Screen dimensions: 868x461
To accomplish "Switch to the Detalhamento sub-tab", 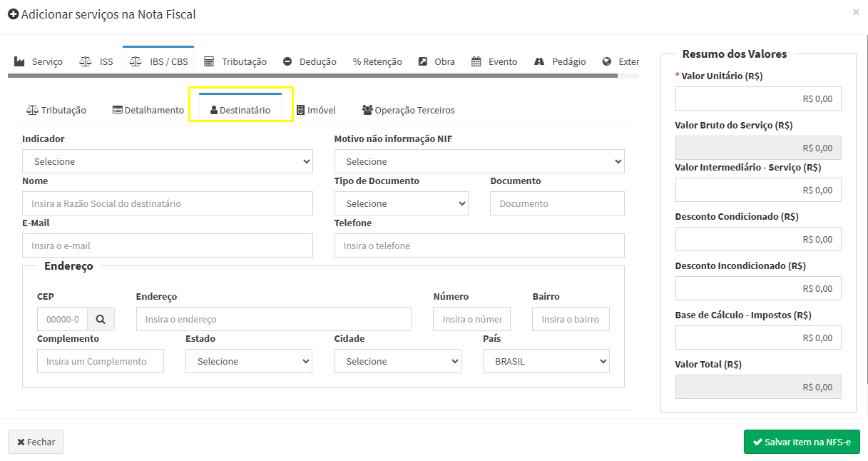I will pos(148,110).
